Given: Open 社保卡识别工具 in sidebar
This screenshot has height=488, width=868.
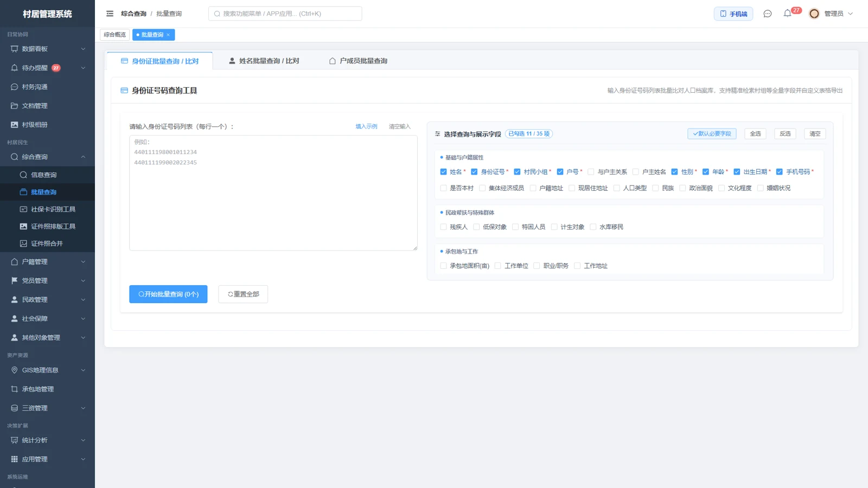Looking at the screenshot, I should (x=47, y=209).
